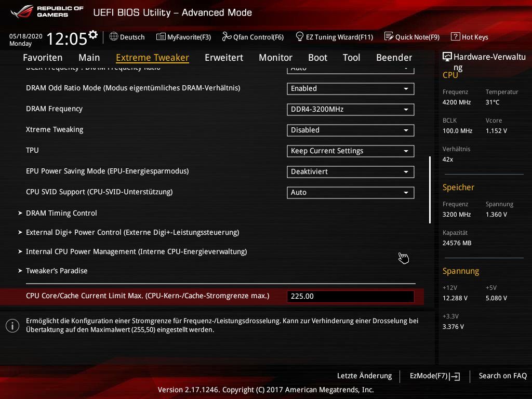Click the EzMode exit arrow icon

click(x=455, y=376)
